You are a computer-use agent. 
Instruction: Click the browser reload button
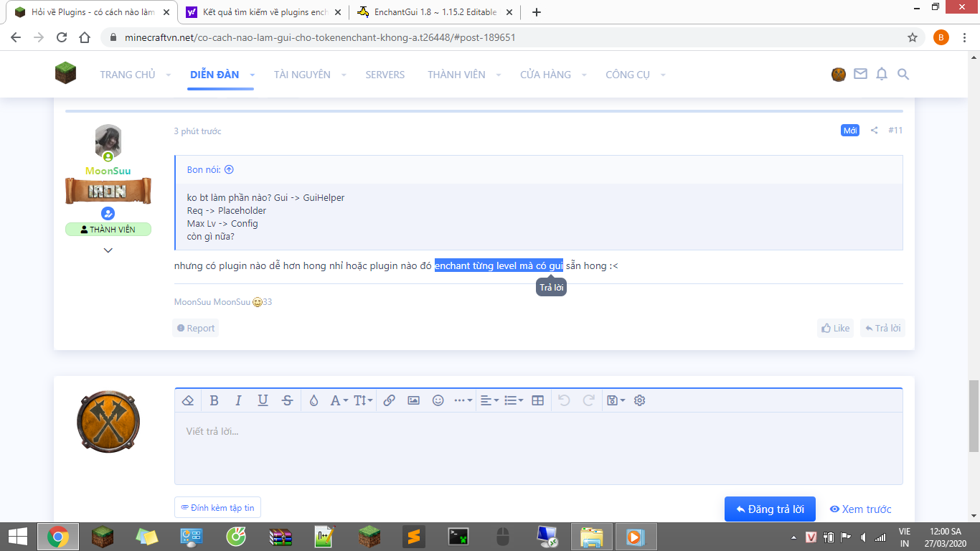62,37
